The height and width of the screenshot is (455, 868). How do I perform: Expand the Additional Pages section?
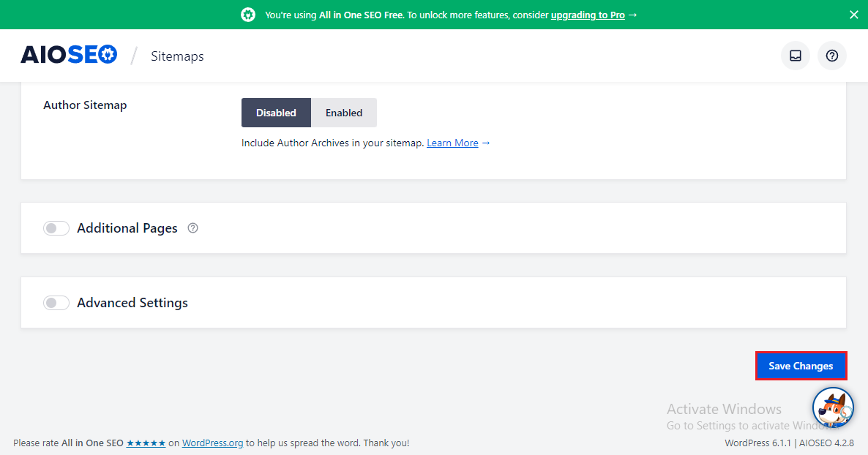coord(127,228)
